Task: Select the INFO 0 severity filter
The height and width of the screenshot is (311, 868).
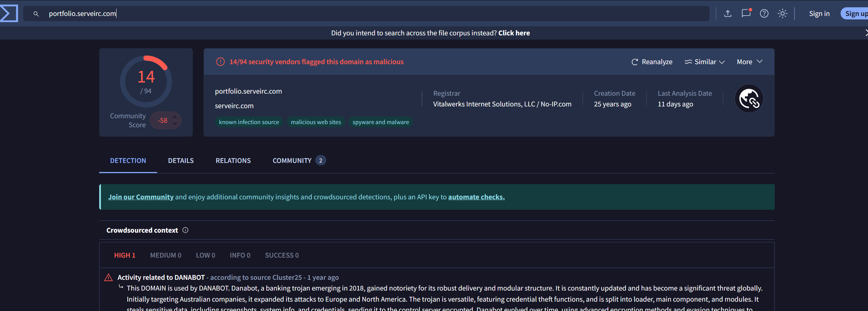Action: tap(240, 255)
